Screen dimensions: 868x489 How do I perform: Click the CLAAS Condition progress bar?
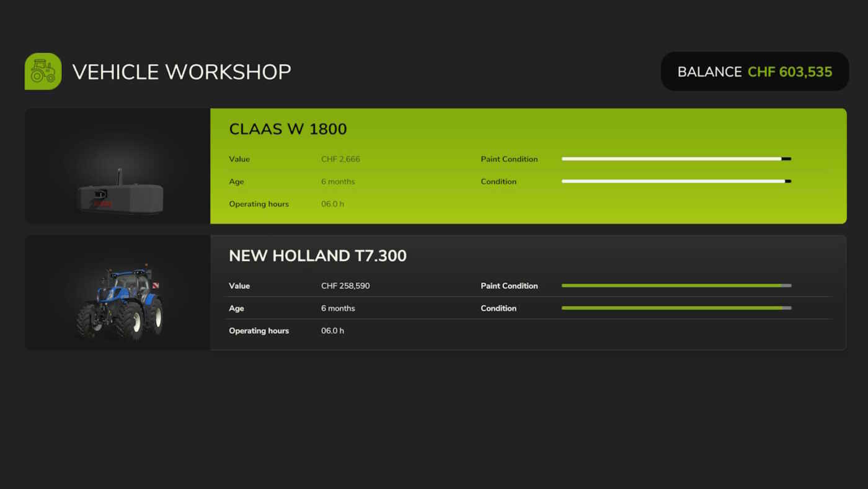click(676, 181)
